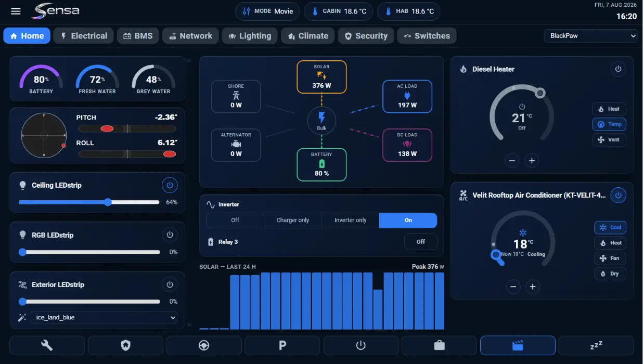
Task: Toggle Relay 3 Off switch
Action: coord(421,242)
